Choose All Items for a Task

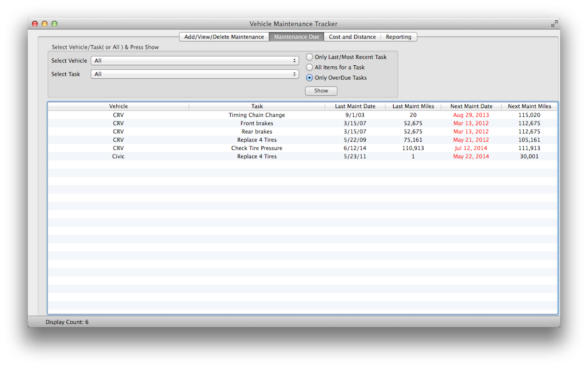(x=309, y=67)
